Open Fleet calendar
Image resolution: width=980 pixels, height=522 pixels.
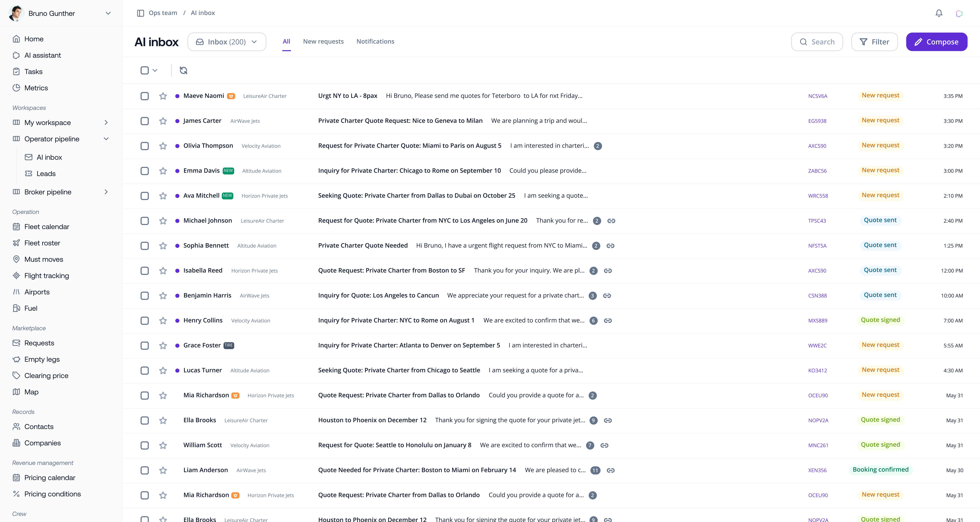[41, 227]
